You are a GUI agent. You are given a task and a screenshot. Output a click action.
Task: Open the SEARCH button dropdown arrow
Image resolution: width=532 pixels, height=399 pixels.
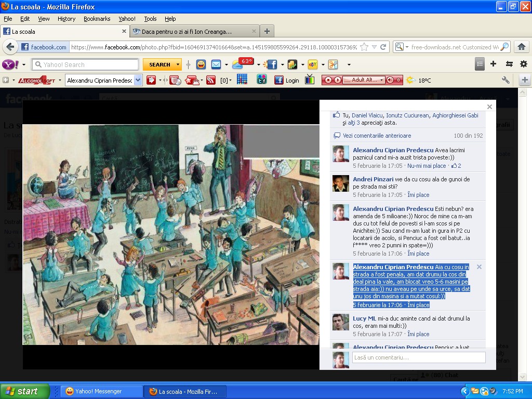(x=178, y=64)
